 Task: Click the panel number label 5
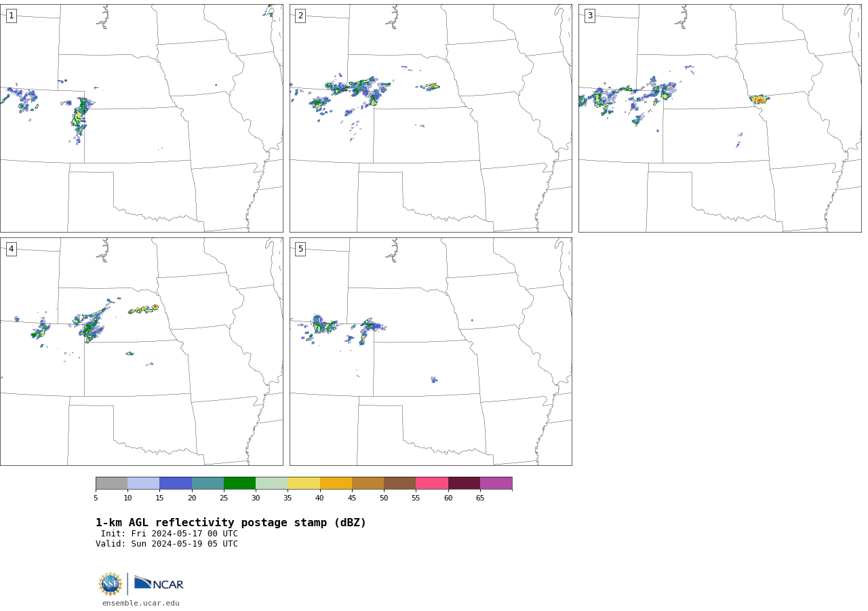[300, 249]
